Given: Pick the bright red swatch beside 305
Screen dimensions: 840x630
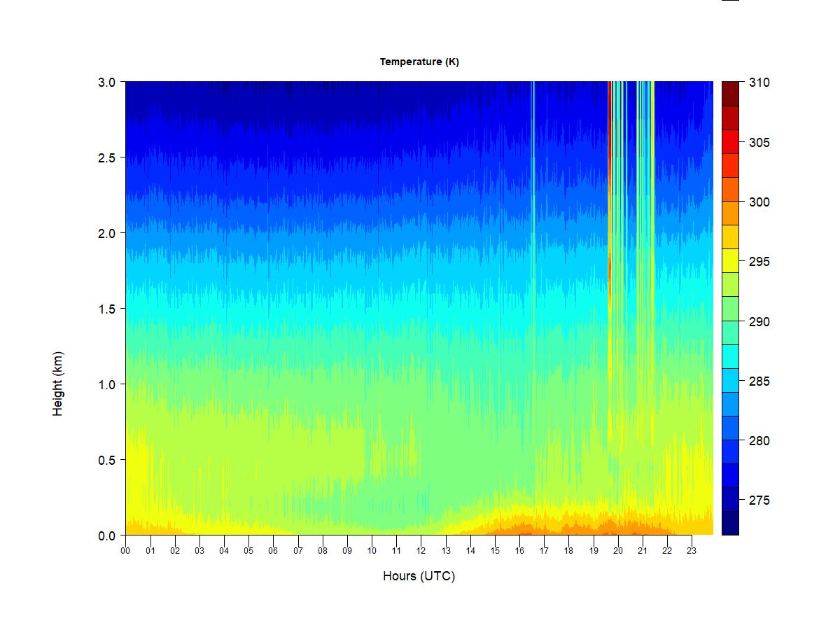Looking at the screenshot, I should pos(730,141).
